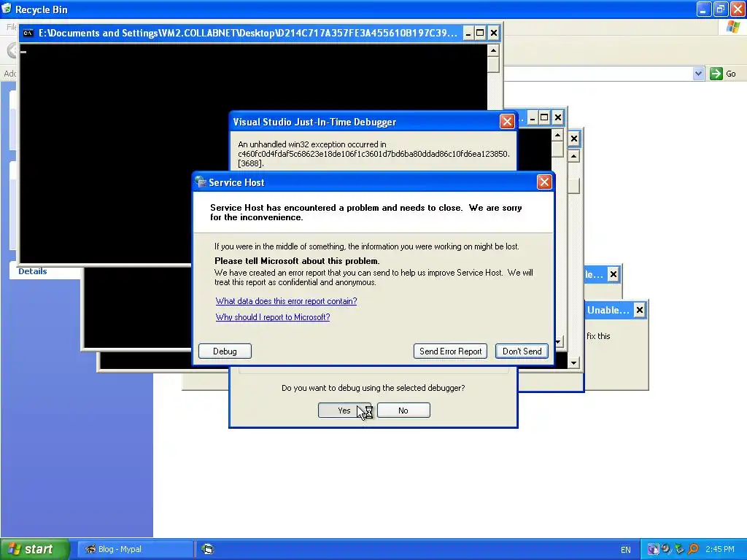Switch to Blog - Mypal taskbar button
This screenshot has width=747, height=560.
pyautogui.click(x=135, y=549)
